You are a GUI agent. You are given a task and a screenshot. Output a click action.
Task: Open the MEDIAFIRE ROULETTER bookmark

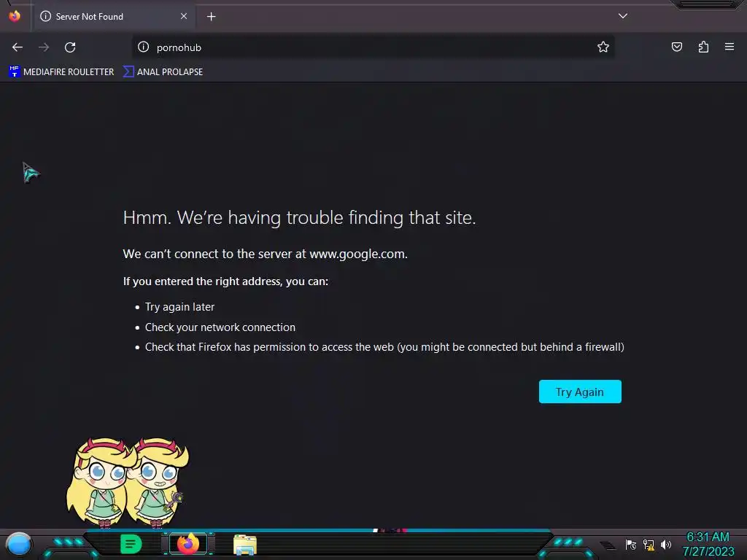pos(61,72)
